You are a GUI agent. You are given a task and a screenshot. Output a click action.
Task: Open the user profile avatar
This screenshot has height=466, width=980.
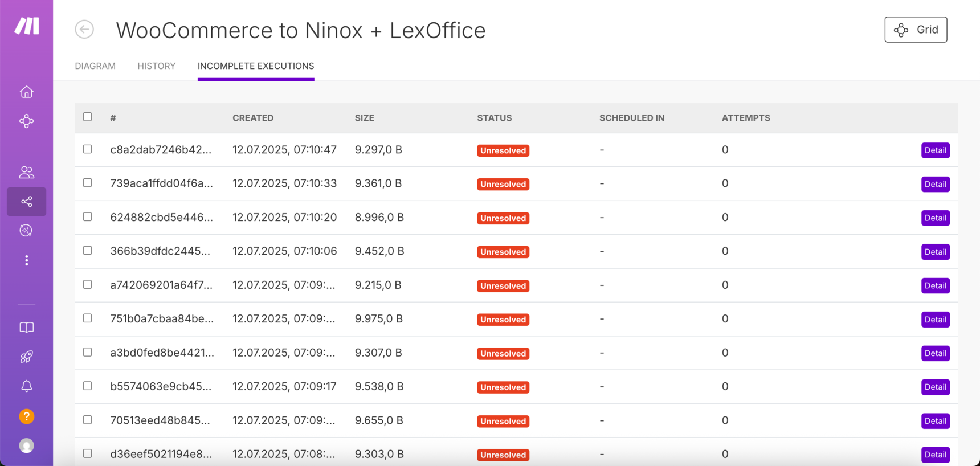tap(26, 445)
